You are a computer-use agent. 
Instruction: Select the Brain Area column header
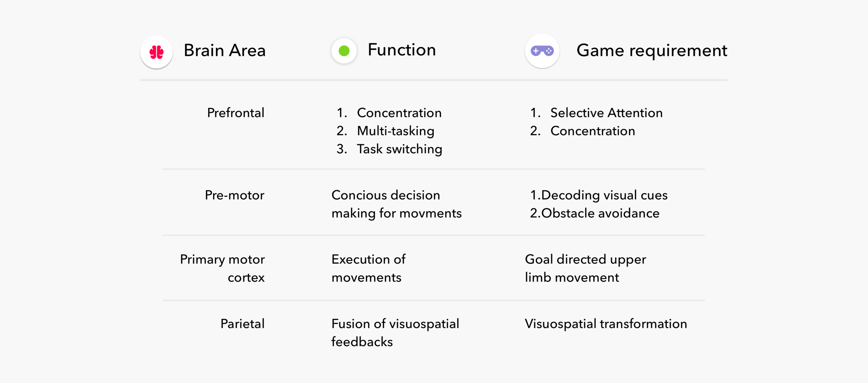click(225, 50)
